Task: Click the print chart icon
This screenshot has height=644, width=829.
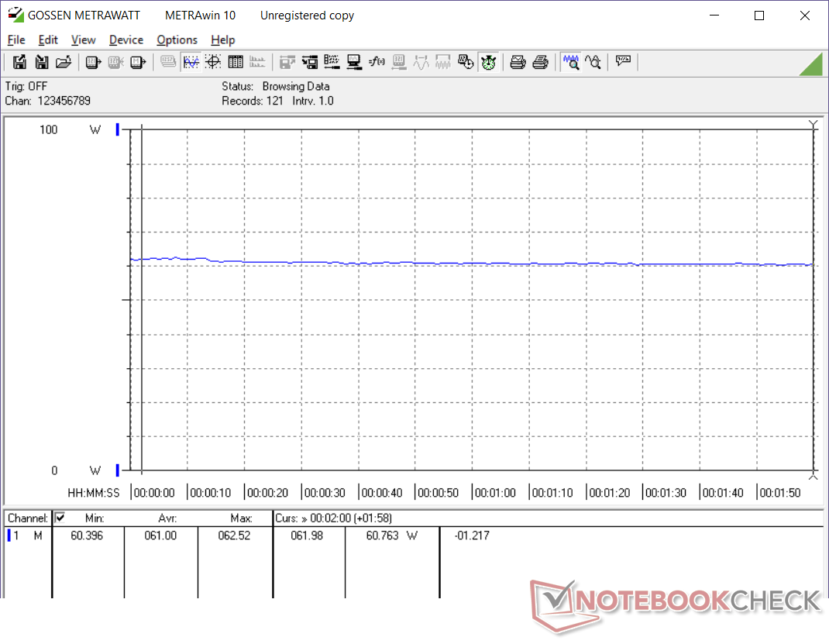Action: point(518,63)
